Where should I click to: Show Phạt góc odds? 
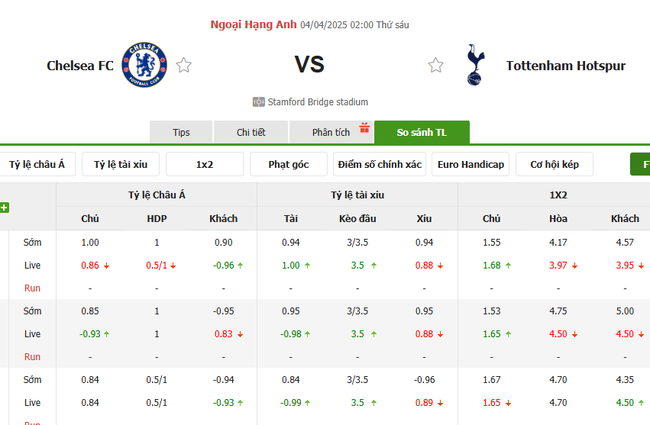click(x=289, y=165)
